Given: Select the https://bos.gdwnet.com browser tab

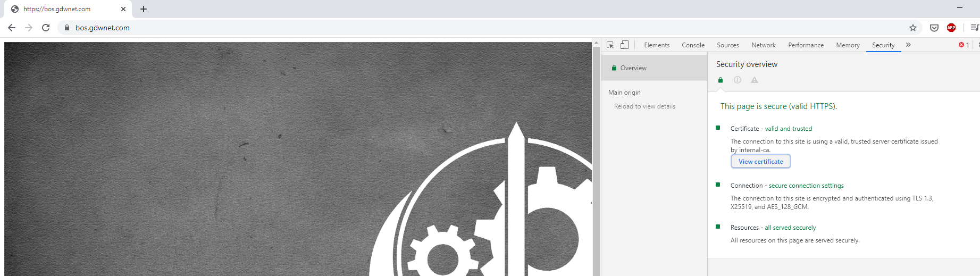Looking at the screenshot, I should [x=68, y=9].
